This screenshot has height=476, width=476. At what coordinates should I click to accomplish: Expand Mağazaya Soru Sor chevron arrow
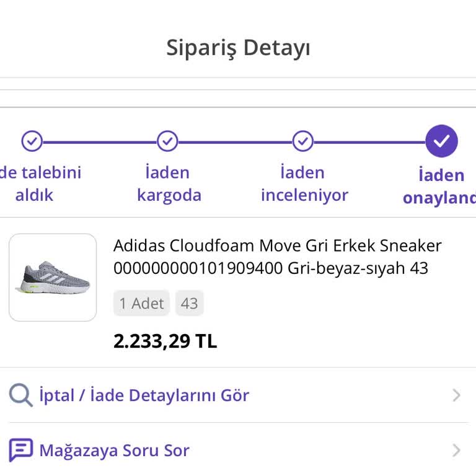pyautogui.click(x=456, y=451)
